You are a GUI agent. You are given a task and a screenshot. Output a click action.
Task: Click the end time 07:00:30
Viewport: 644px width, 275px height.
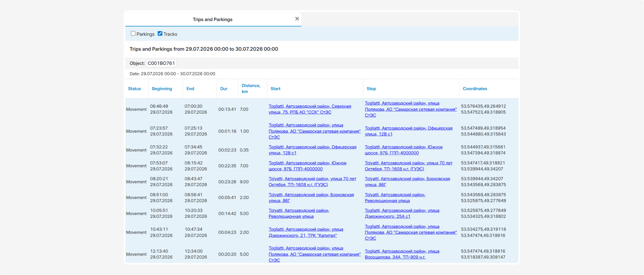click(193, 106)
